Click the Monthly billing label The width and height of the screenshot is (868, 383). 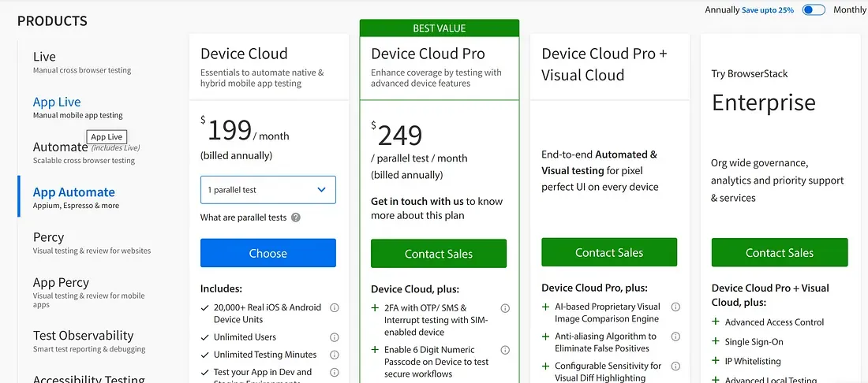pos(849,10)
